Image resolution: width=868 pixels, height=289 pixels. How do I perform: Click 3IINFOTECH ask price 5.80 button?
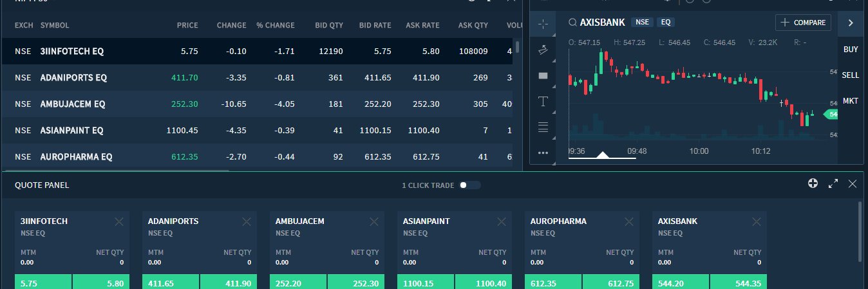pos(101,282)
